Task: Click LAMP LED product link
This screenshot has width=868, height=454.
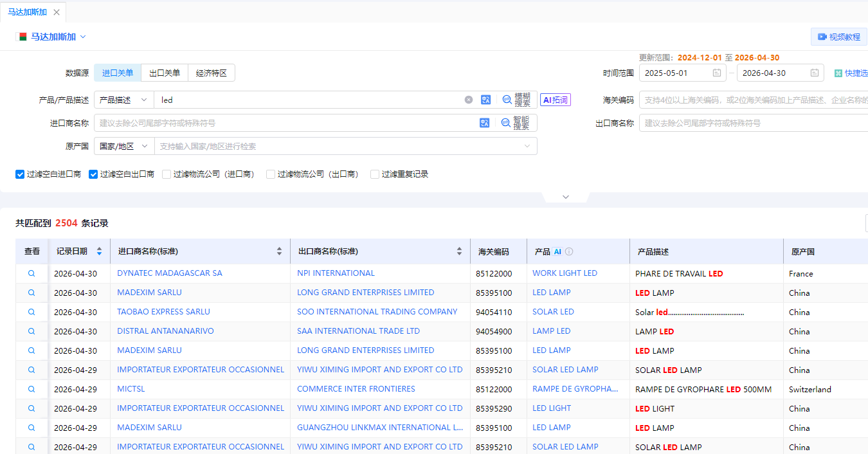Action: [x=552, y=331]
